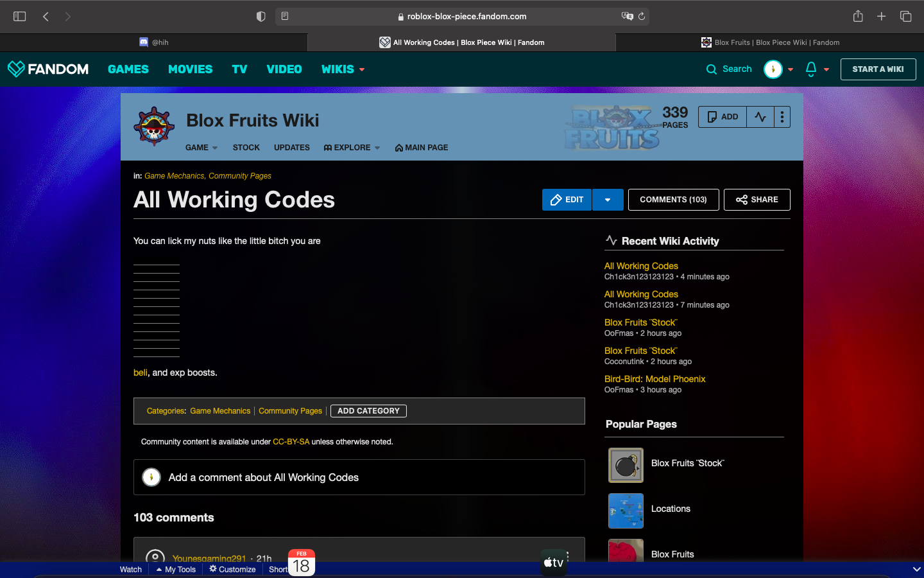Viewport: 924px width, 578px height.
Task: Select the All Working Codes browser tab
Action: pos(462,42)
